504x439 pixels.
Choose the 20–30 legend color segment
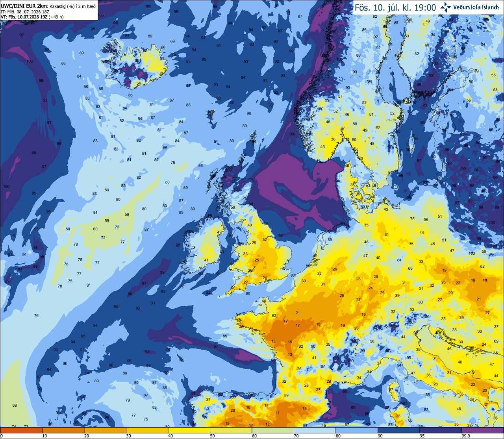[x=105, y=430]
